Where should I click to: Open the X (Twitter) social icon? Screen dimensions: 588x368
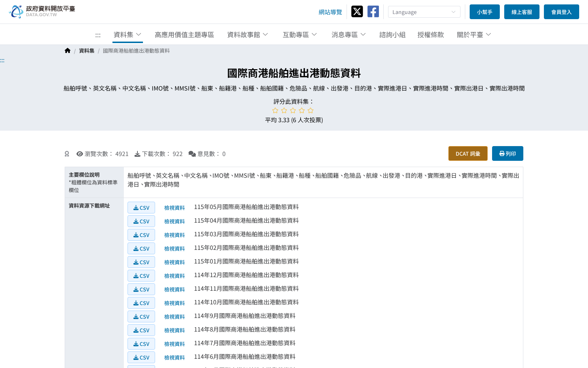click(x=357, y=11)
